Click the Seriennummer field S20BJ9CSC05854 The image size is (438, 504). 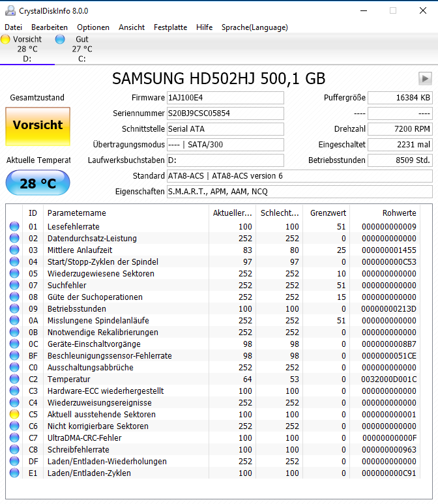(x=226, y=113)
